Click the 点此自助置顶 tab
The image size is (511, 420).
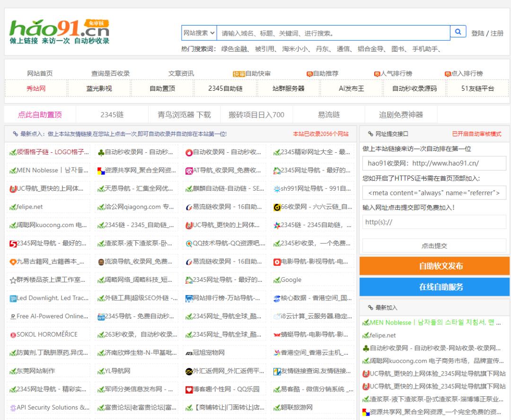pyautogui.click(x=40, y=114)
